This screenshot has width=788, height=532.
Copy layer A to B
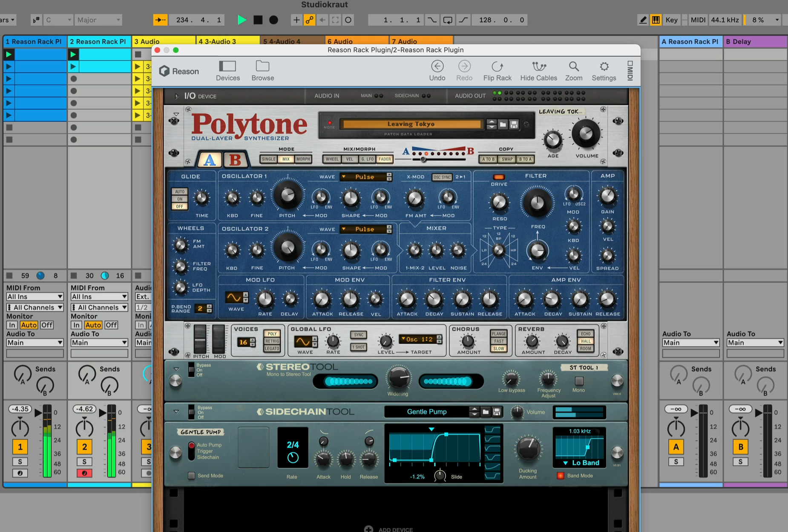coord(488,159)
